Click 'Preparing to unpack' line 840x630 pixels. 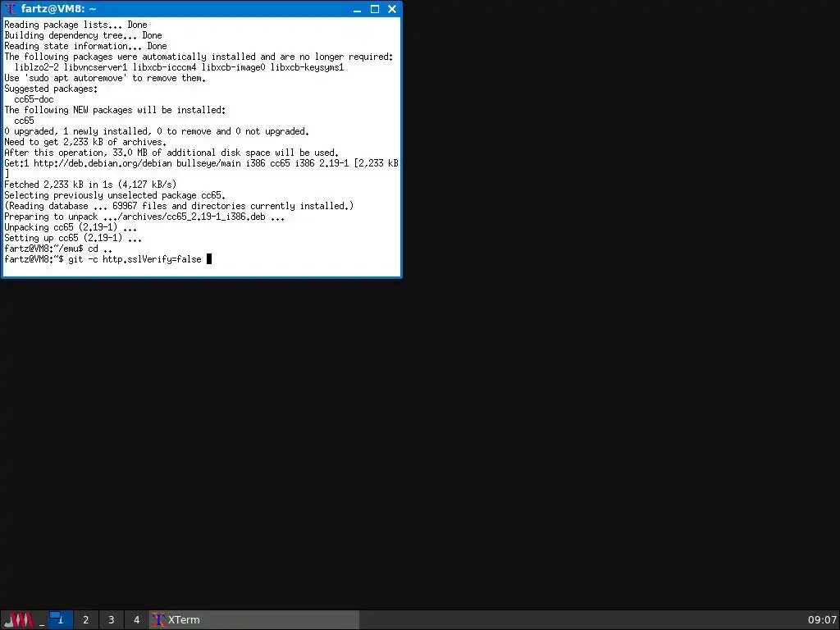pyautogui.click(x=144, y=217)
